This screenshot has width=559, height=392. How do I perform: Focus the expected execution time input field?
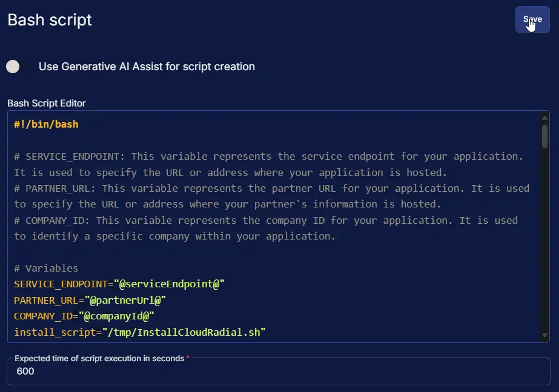(x=279, y=371)
